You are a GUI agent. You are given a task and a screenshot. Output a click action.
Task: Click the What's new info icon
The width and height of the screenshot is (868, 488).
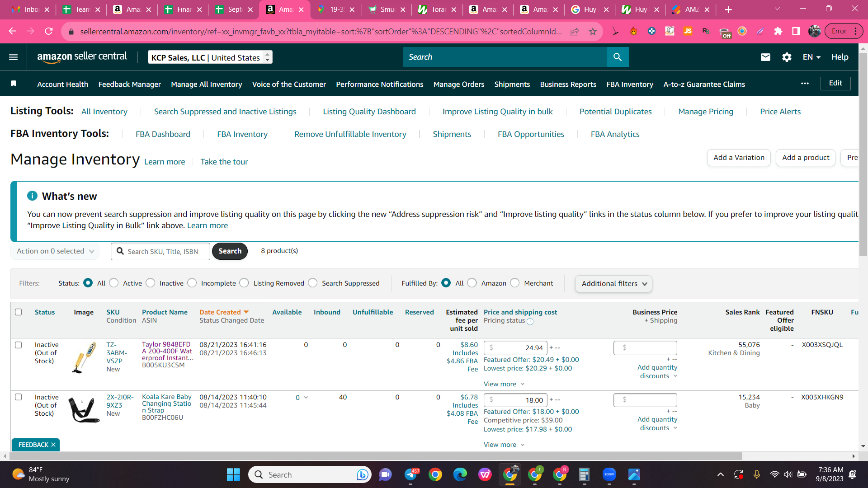click(x=32, y=196)
